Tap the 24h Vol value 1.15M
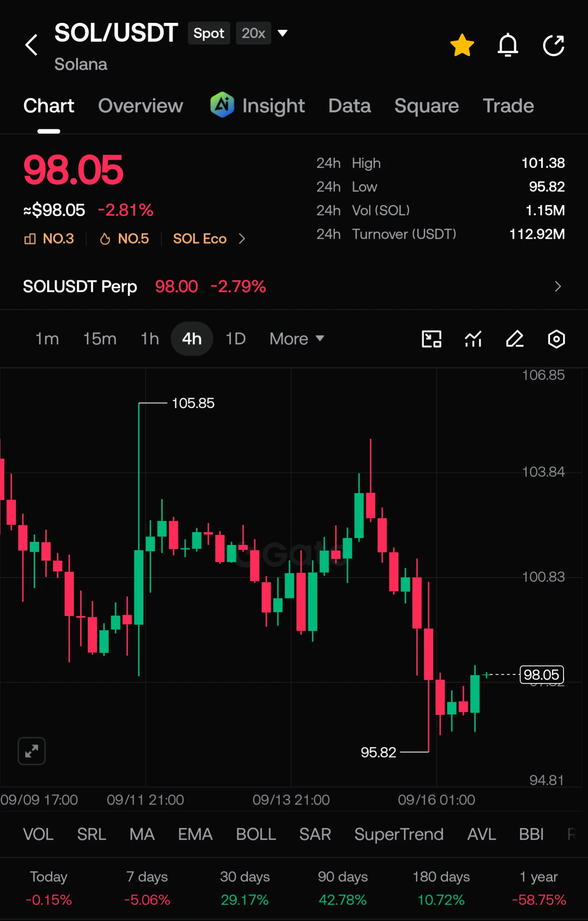 (x=545, y=211)
